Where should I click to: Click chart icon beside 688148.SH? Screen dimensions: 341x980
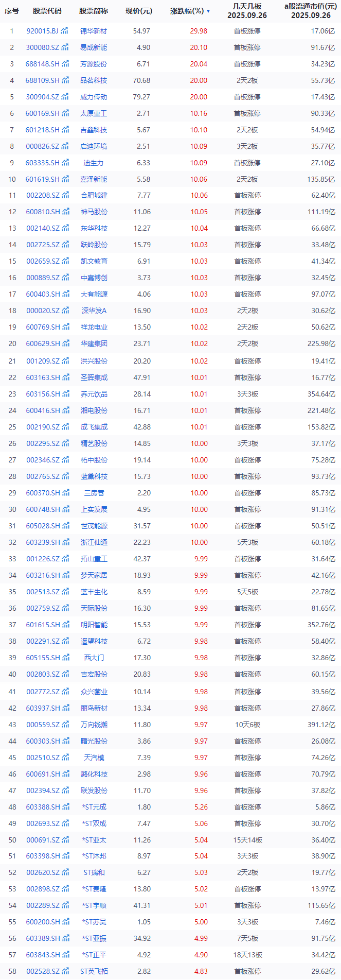tap(65, 64)
